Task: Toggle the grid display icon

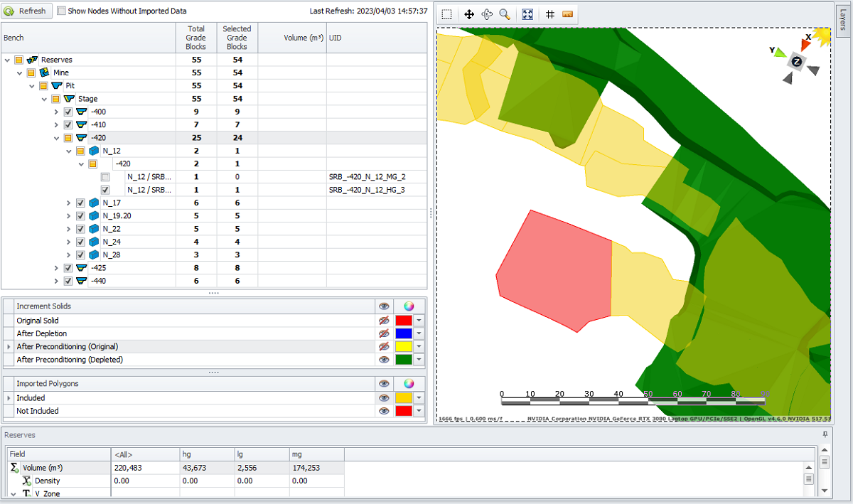Action: (x=549, y=14)
